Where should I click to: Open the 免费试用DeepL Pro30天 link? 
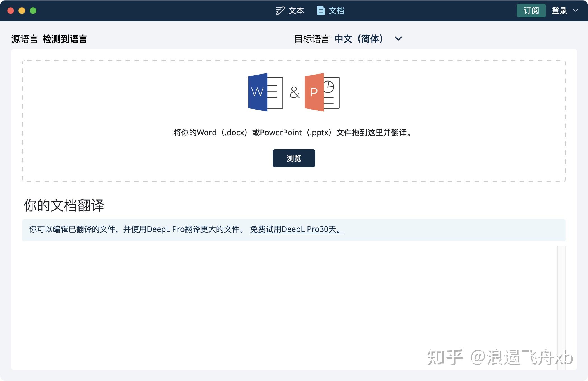(x=297, y=229)
